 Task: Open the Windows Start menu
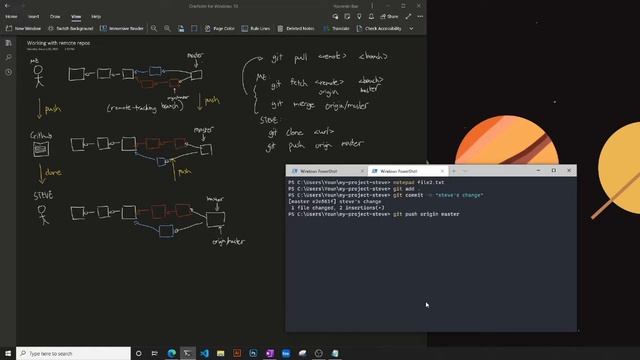click(x=8, y=353)
